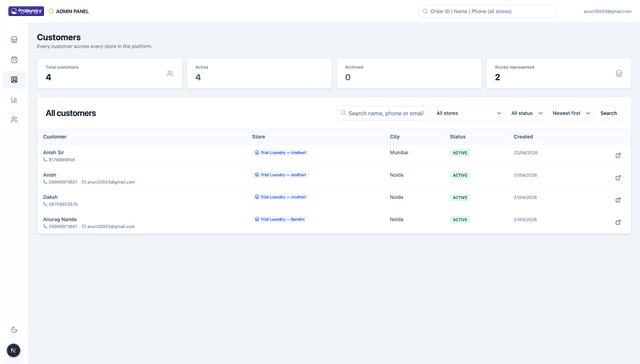640x364 pixels.
Task: Open the Newest first sort dropdown
Action: point(569,113)
